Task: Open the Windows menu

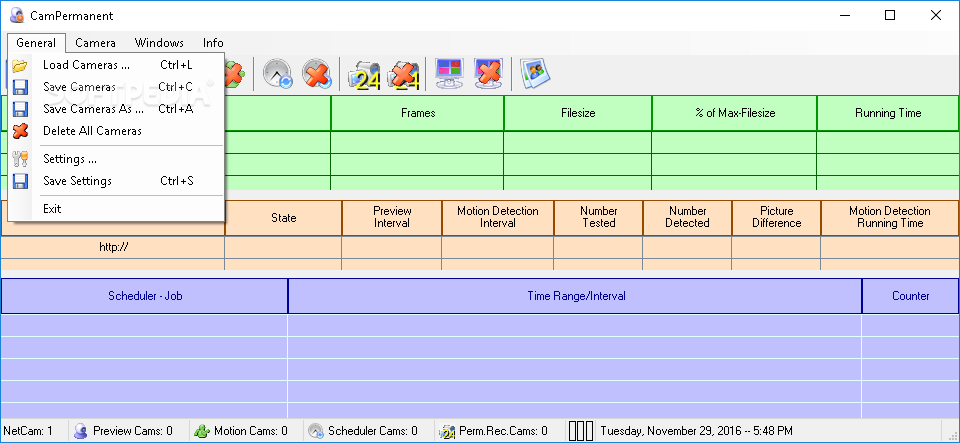Action: pyautogui.click(x=159, y=43)
